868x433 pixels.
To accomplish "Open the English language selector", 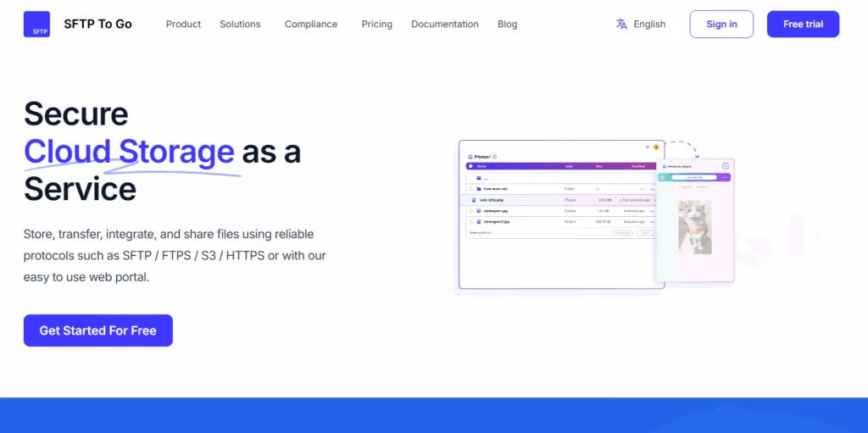I will click(641, 25).
